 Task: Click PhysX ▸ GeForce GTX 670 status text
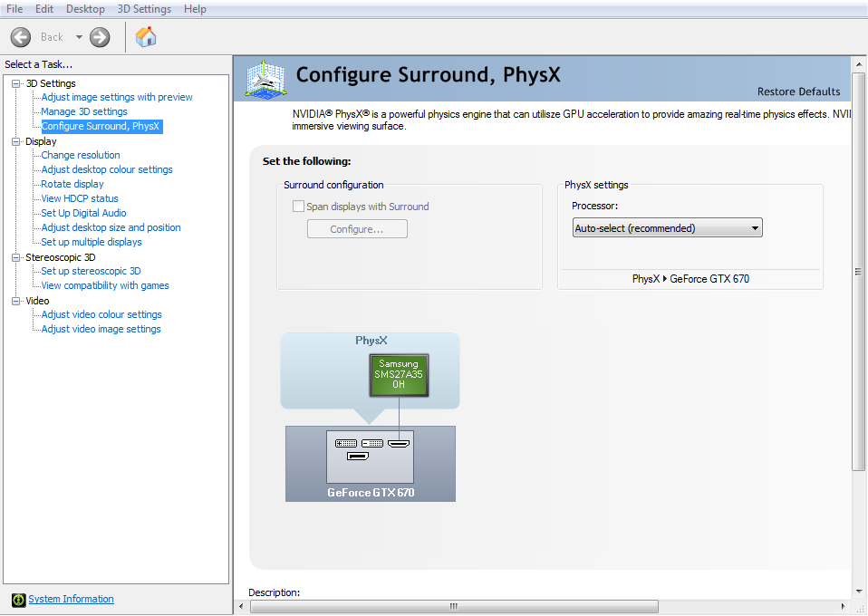pyautogui.click(x=690, y=279)
